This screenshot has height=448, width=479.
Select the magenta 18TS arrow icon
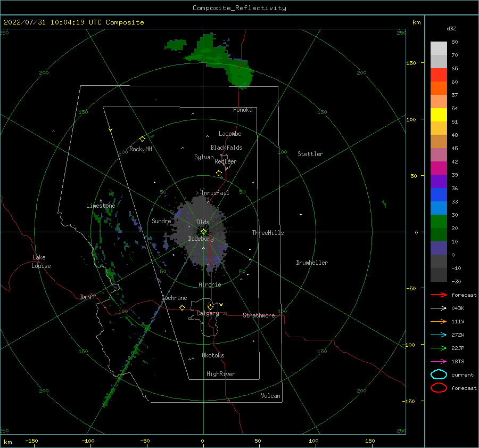(x=439, y=362)
